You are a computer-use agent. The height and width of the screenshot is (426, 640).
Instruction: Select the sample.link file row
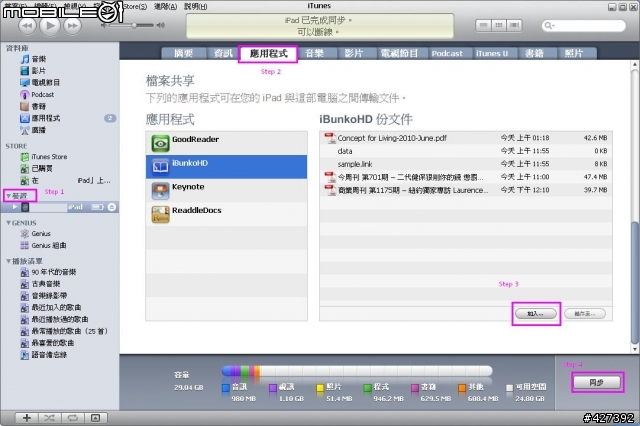466,164
